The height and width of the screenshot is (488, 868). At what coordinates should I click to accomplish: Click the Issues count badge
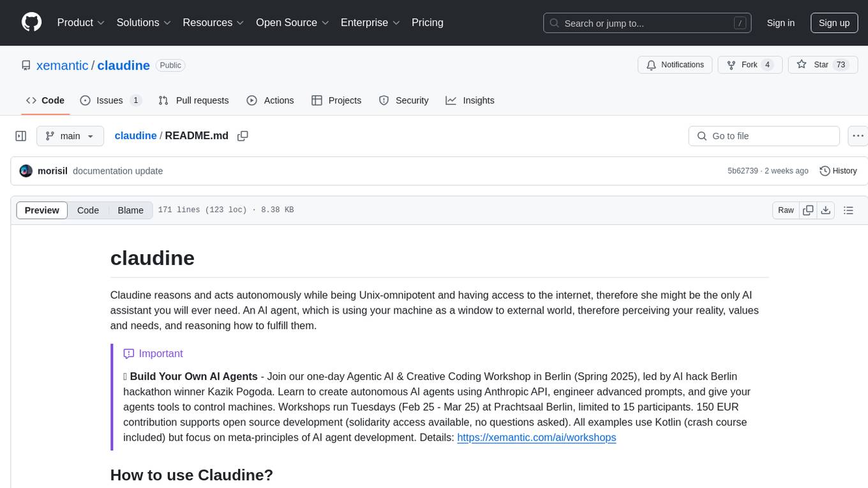click(135, 100)
